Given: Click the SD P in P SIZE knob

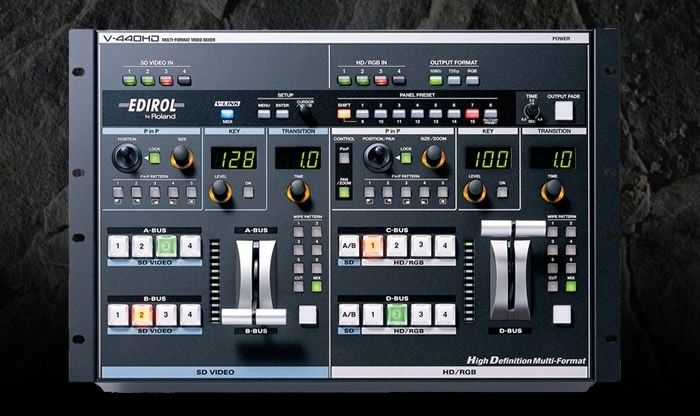Looking at the screenshot, I should 182,157.
